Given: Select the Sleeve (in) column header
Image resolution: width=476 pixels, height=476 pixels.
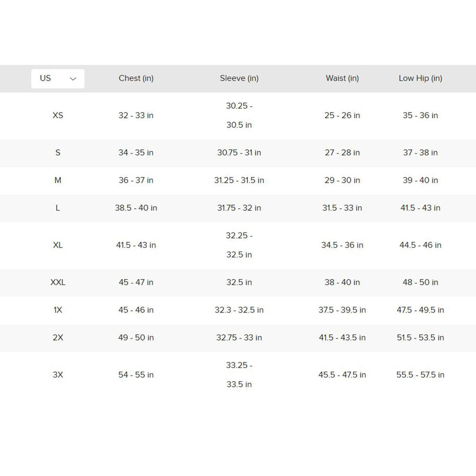Looking at the screenshot, I should pos(239,78).
